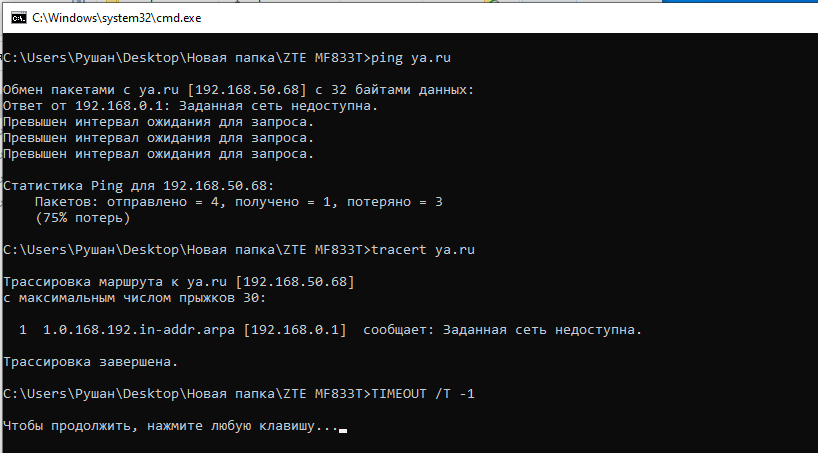Viewport: 818px width, 453px height.
Task: Open the cmd.exe system menu icon
Action: pyautogui.click(x=19, y=18)
